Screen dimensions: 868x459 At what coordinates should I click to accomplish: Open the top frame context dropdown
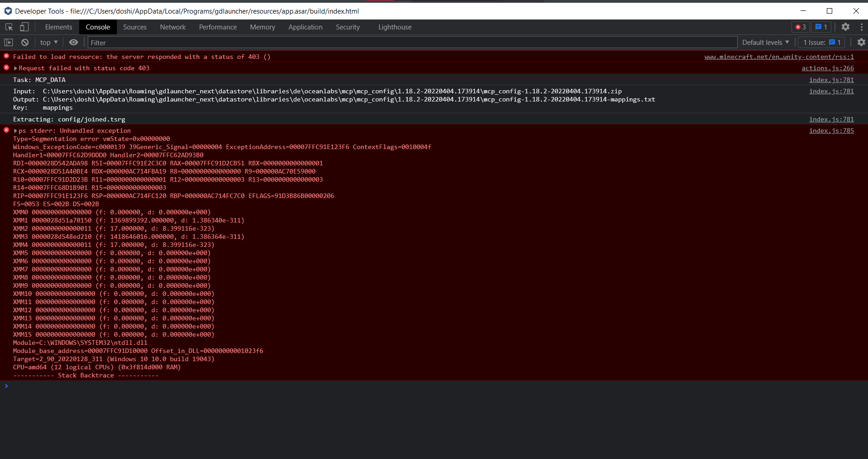(x=48, y=42)
